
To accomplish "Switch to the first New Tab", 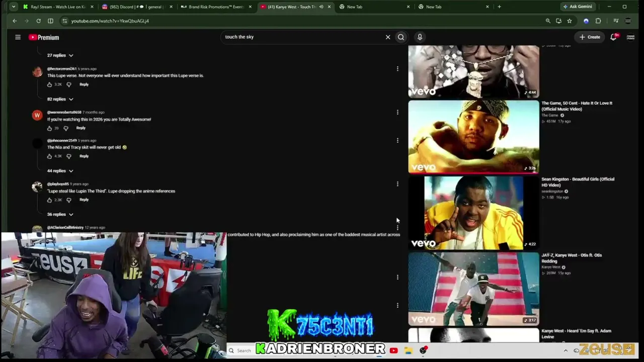I will pyautogui.click(x=374, y=7).
